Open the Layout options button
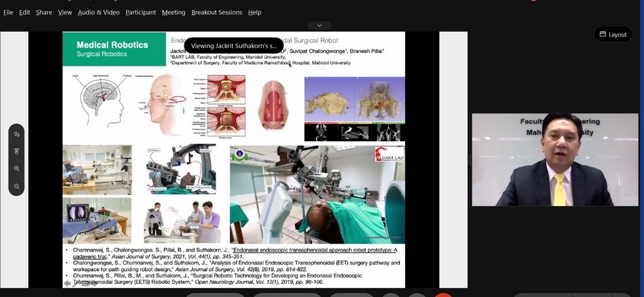 coord(613,35)
